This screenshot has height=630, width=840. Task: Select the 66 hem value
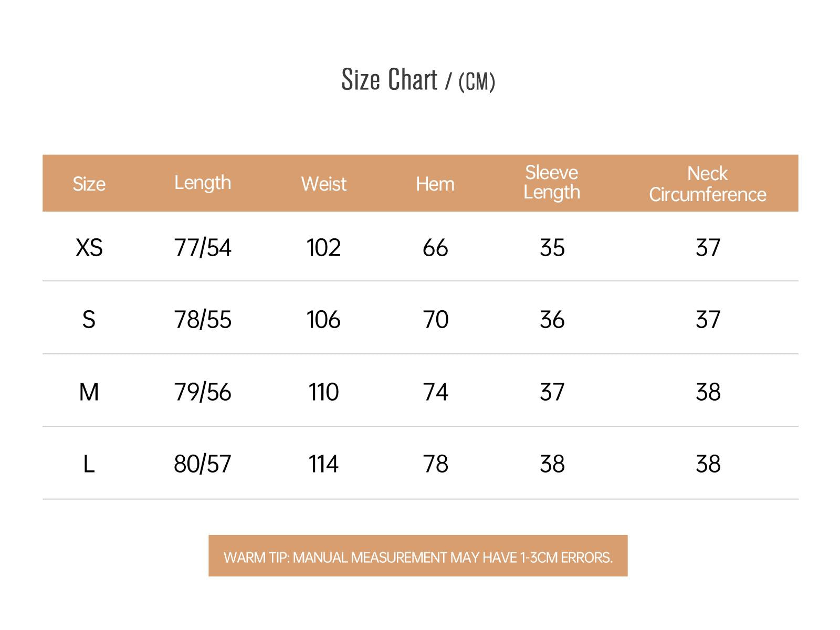tap(435, 248)
